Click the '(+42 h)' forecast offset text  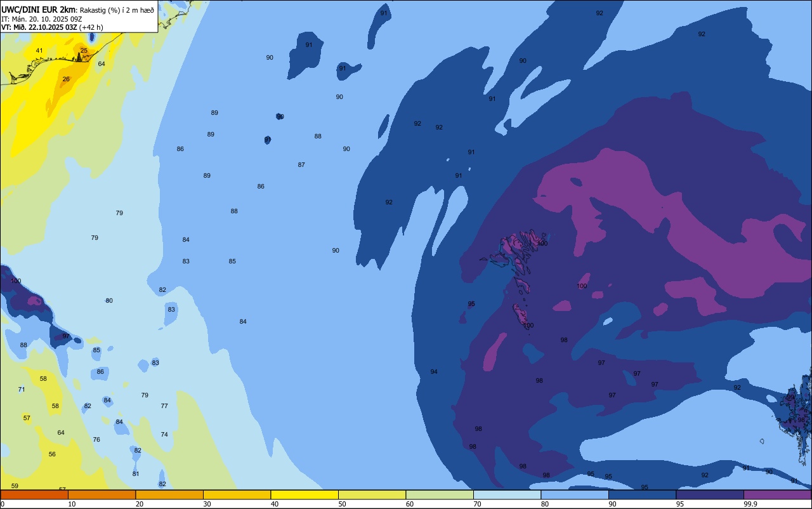tap(91, 27)
